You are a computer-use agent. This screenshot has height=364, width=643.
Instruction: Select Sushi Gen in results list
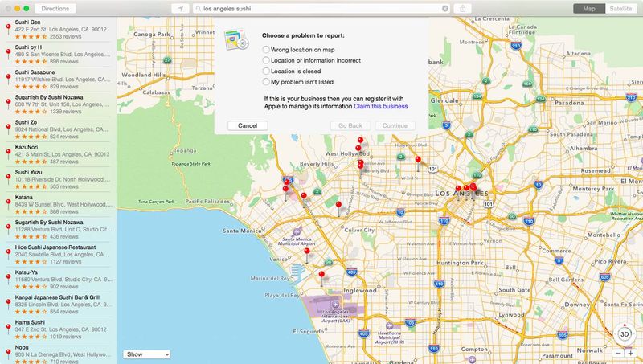click(x=58, y=29)
